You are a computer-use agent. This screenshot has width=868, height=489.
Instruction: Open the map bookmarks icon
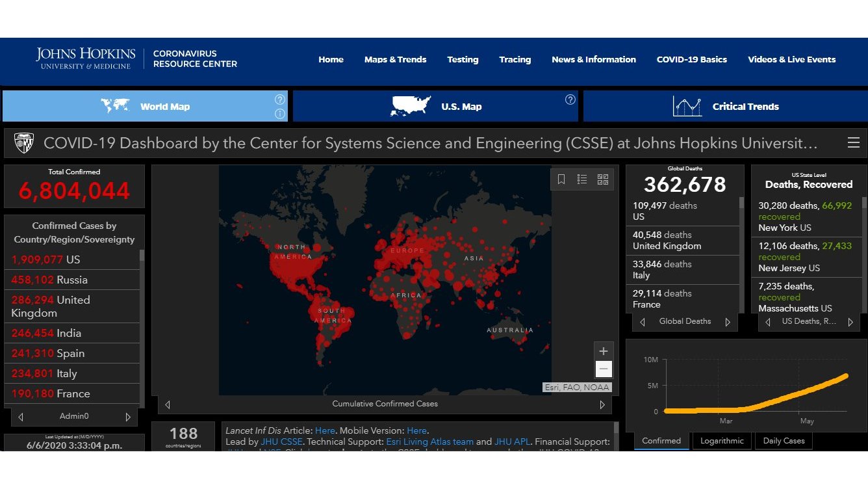561,179
